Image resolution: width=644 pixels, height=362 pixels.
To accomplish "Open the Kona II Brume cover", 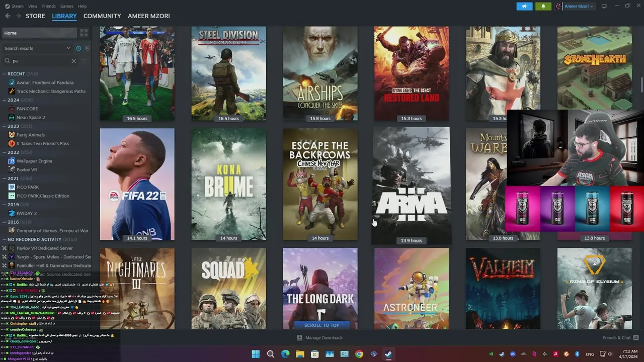I will 228,185.
